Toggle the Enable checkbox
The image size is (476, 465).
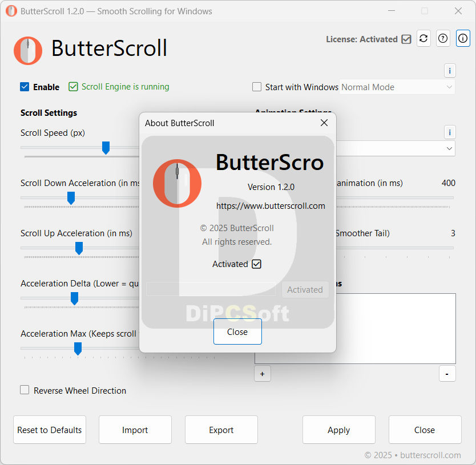25,87
